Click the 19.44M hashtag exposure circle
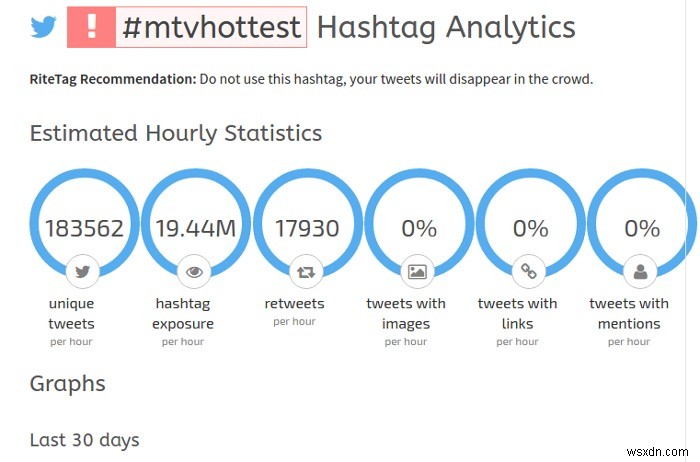The width and height of the screenshot is (700, 462). point(195,228)
